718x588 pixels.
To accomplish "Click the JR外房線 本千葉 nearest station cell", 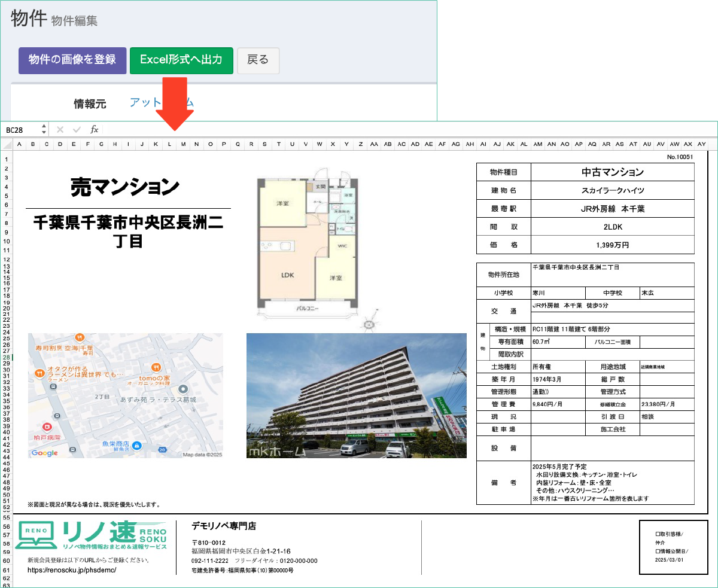I will point(613,209).
